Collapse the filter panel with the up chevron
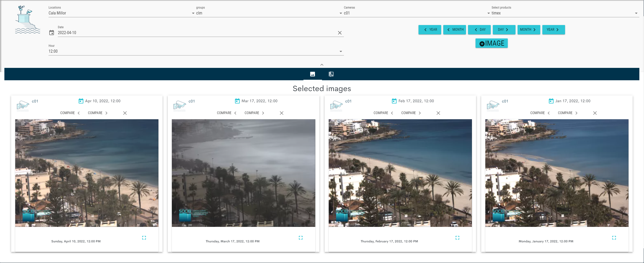 (322, 65)
